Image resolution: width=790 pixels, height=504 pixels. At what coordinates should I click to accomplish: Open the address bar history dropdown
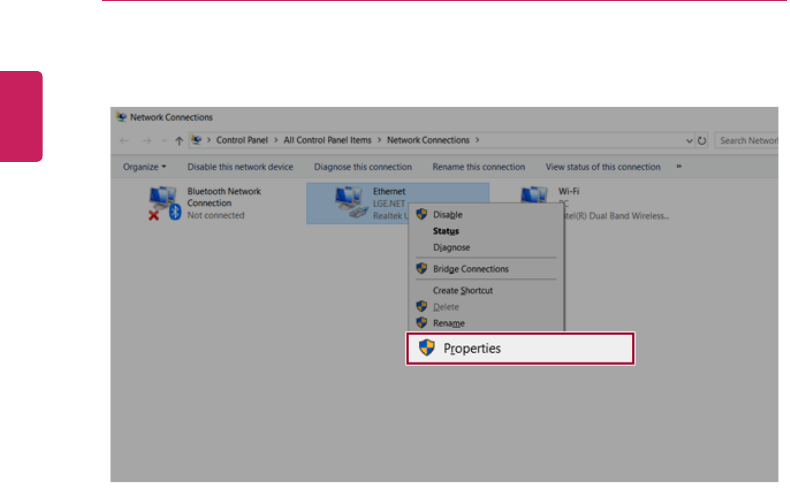point(689,141)
